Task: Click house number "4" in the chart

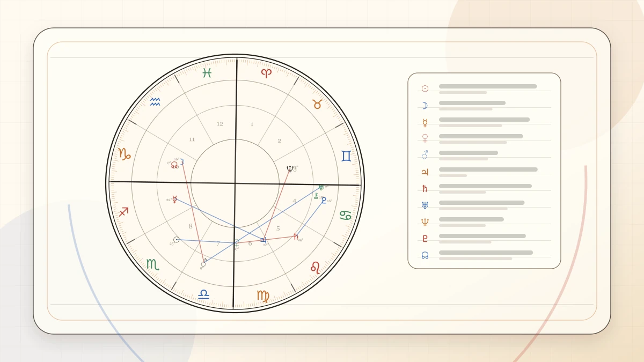Action: click(x=294, y=201)
